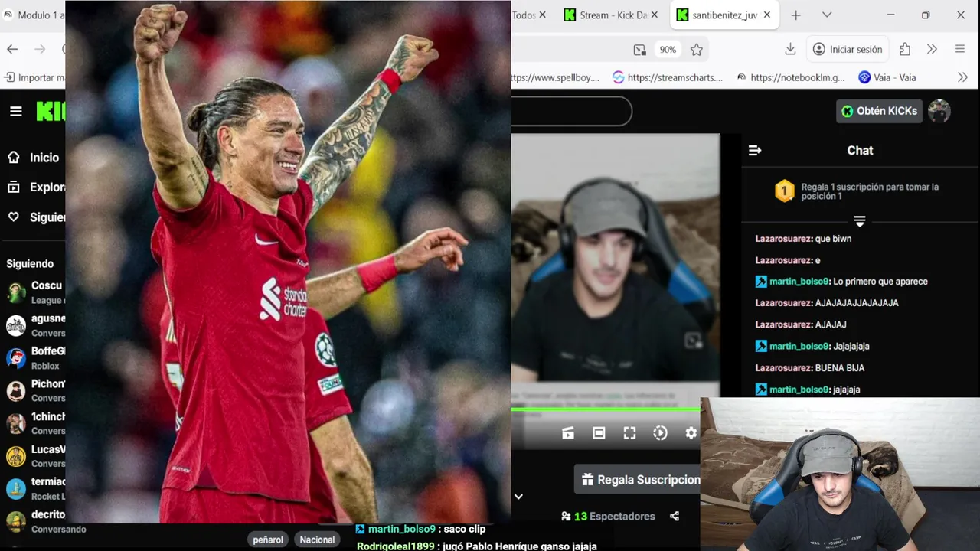Open the agusne channel in sidebar
This screenshot has width=980, height=551.
pyautogui.click(x=34, y=325)
